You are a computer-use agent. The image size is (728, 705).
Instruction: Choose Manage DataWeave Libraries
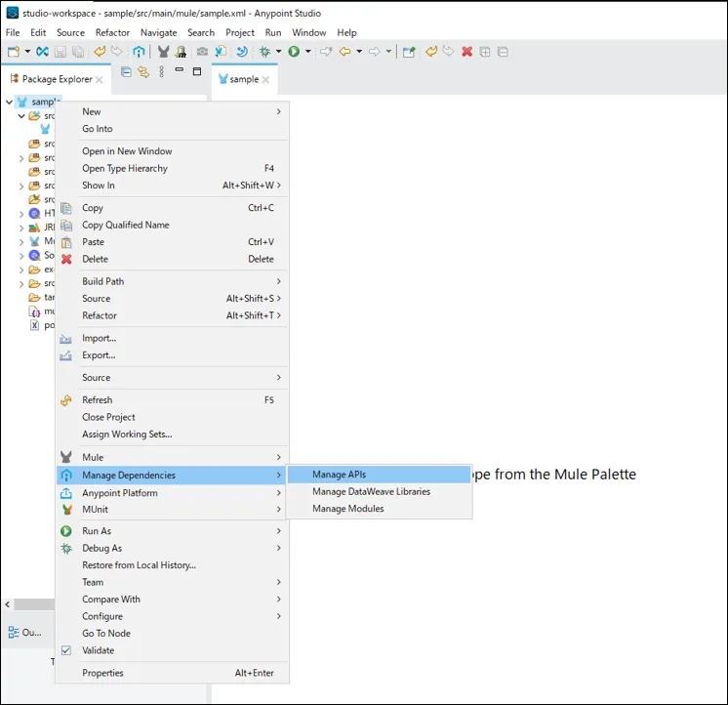pos(379,491)
